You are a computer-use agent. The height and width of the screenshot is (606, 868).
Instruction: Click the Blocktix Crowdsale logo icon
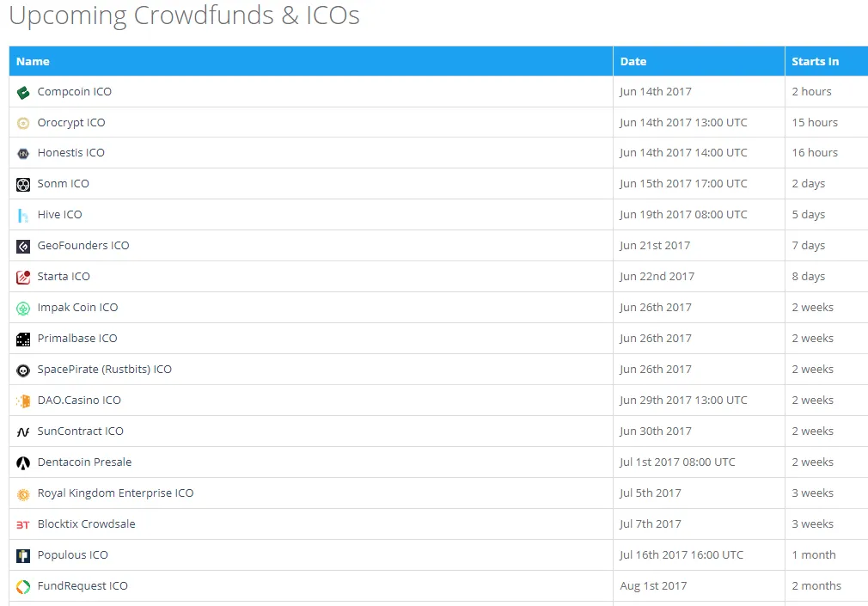pos(23,524)
